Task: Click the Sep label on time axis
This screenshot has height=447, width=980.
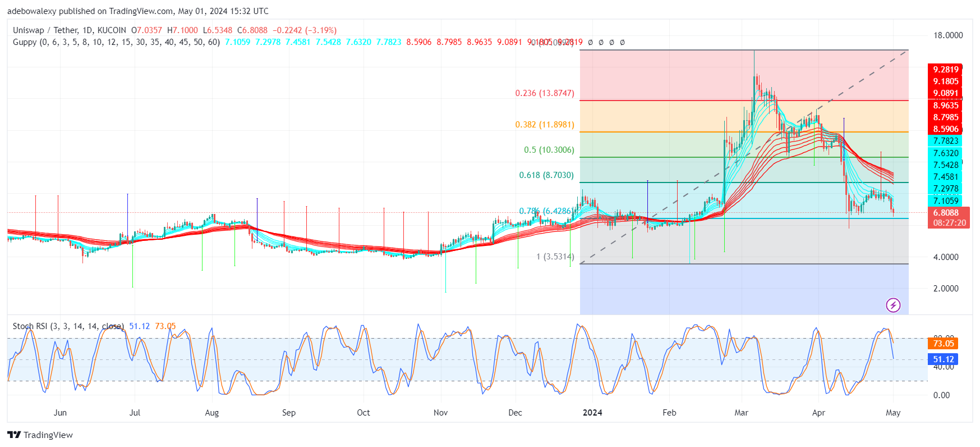Action: point(289,413)
